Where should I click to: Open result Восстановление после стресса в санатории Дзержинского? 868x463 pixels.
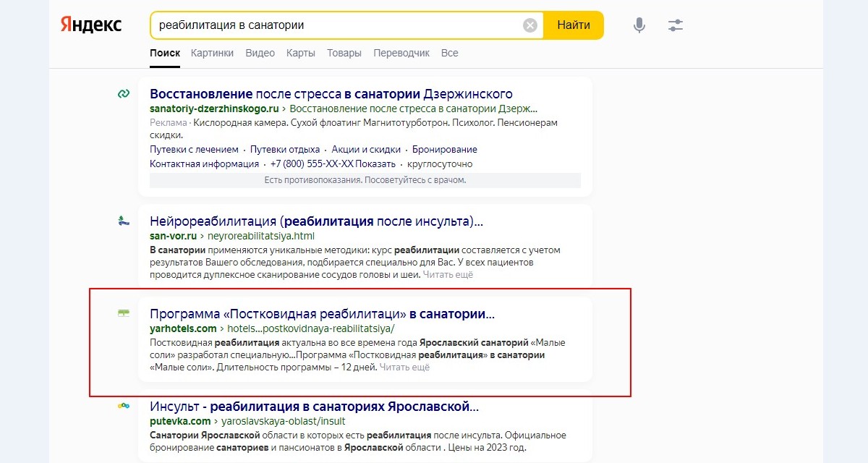331,94
